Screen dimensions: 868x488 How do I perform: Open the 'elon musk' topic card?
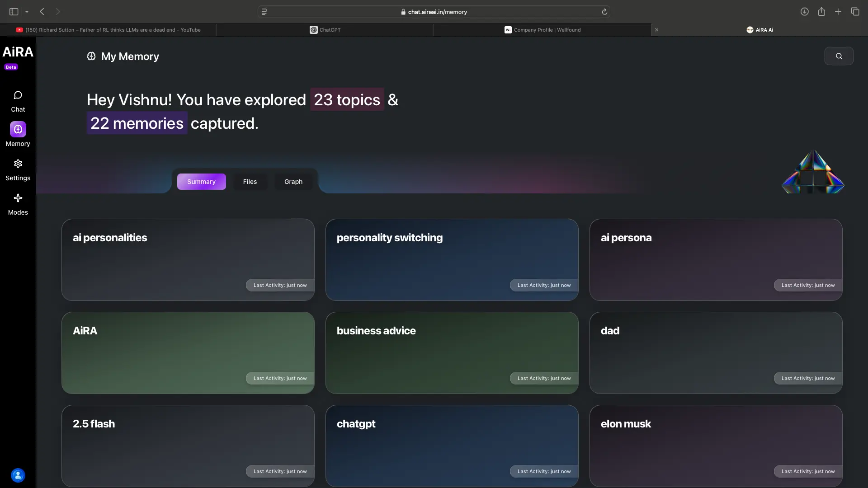[x=716, y=446]
